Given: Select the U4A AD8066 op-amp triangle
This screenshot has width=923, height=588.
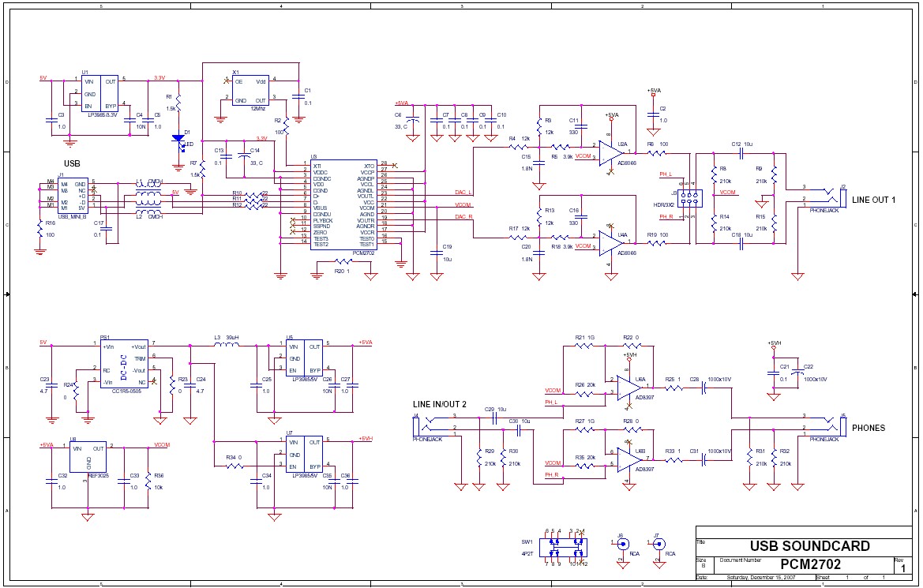Looking at the screenshot, I should coord(612,242).
